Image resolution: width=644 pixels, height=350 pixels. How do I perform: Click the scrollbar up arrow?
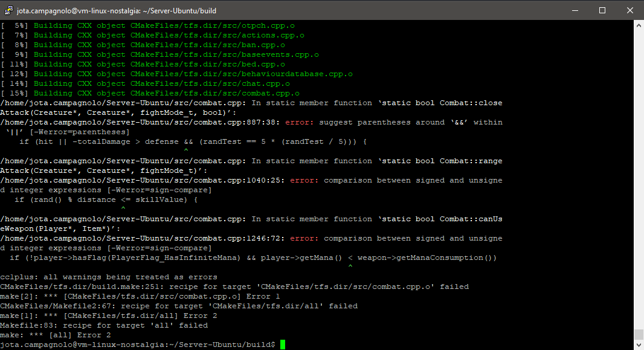click(x=639, y=25)
